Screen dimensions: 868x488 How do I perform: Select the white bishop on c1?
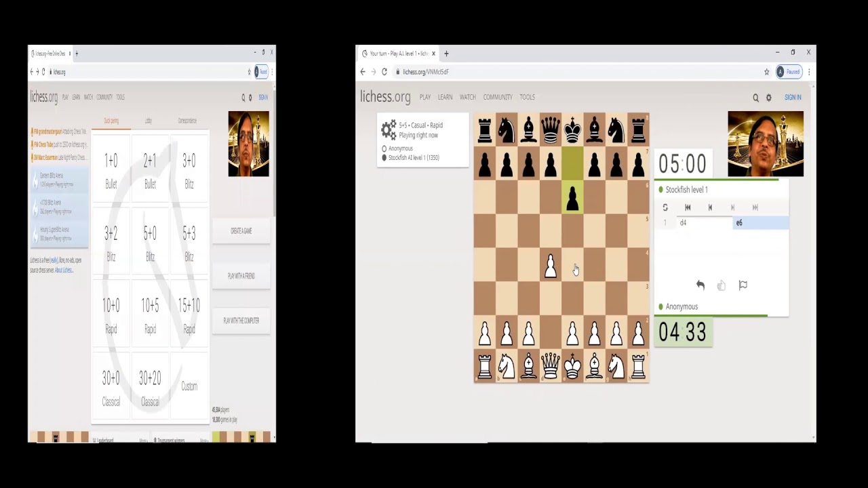click(x=528, y=367)
